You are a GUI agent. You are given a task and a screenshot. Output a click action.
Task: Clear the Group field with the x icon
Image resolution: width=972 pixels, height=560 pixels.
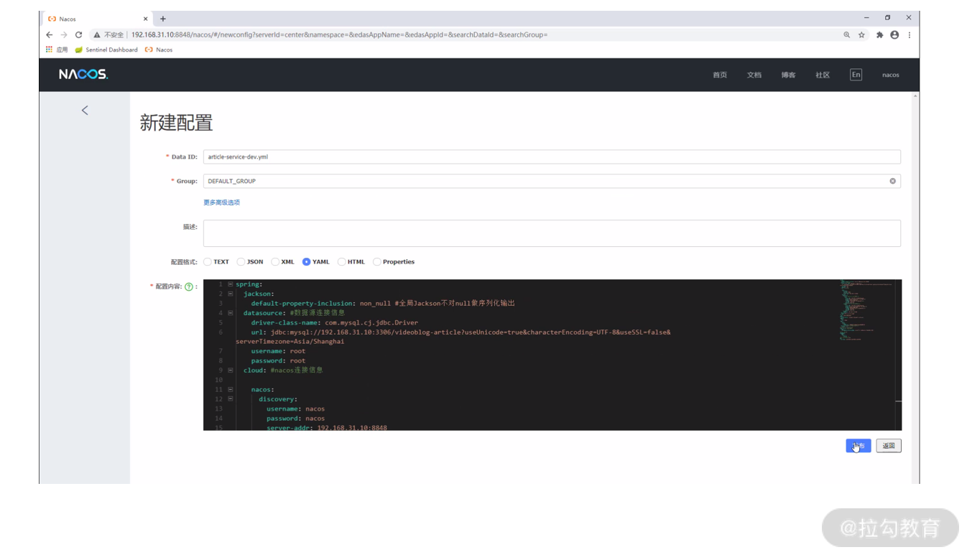tap(893, 181)
